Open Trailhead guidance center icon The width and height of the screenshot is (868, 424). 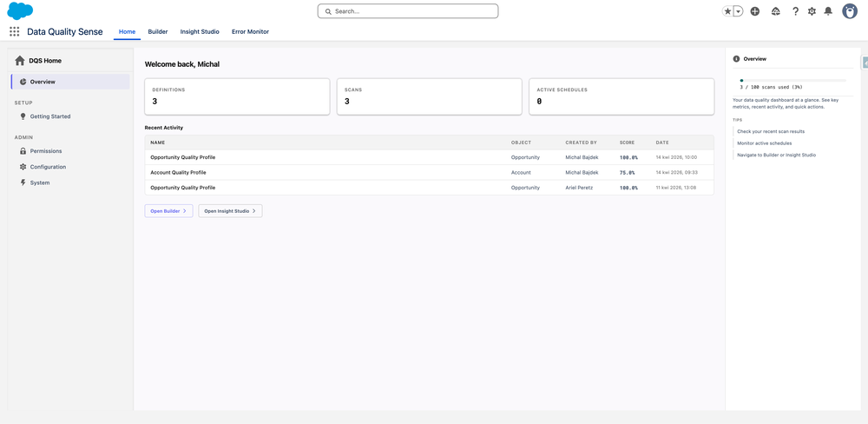[x=775, y=11]
